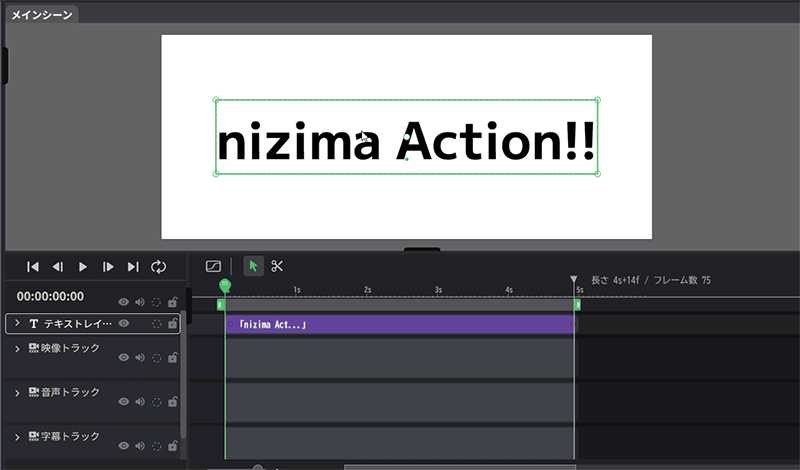Click the フレーム数 75 frame count text

coord(682,280)
